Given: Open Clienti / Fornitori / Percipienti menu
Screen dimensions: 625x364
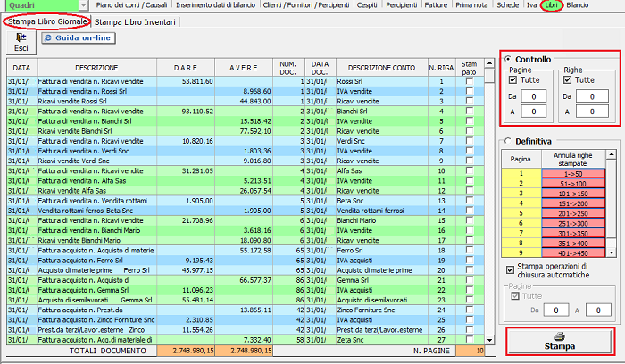Looking at the screenshot, I should point(306,5).
